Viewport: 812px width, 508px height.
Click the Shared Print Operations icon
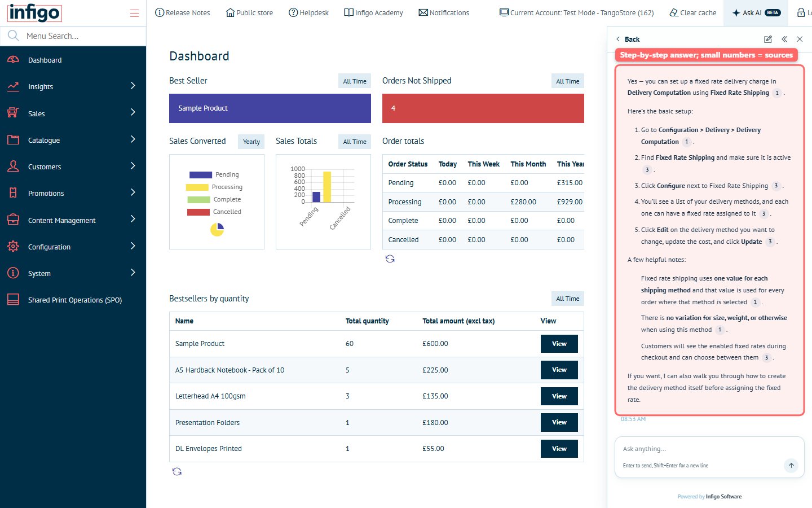click(x=13, y=300)
